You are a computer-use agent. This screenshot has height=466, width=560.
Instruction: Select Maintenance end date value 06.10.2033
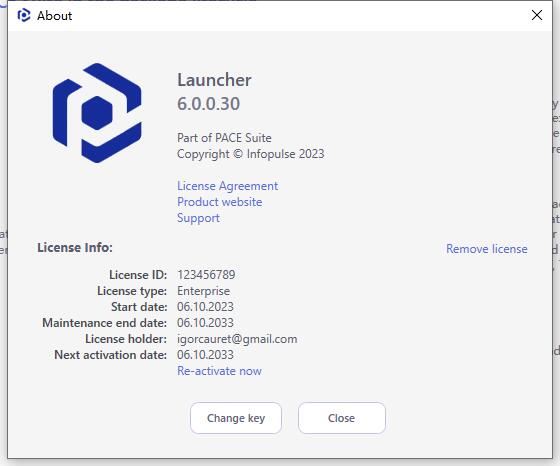[x=205, y=323]
